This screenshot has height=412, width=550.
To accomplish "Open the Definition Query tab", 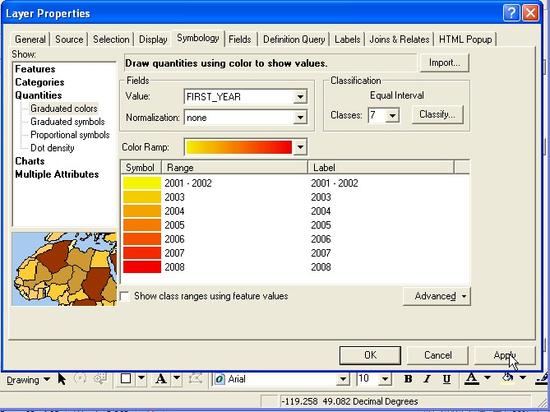I will pos(294,39).
